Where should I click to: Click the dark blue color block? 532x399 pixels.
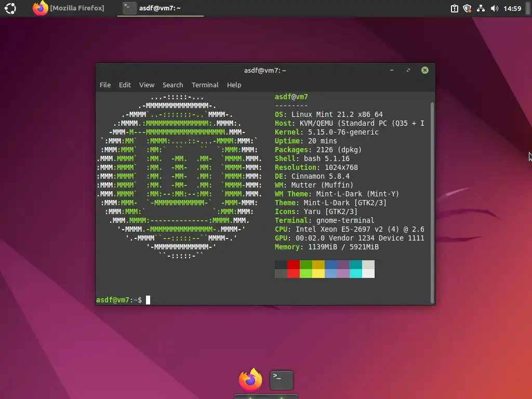[331, 264]
